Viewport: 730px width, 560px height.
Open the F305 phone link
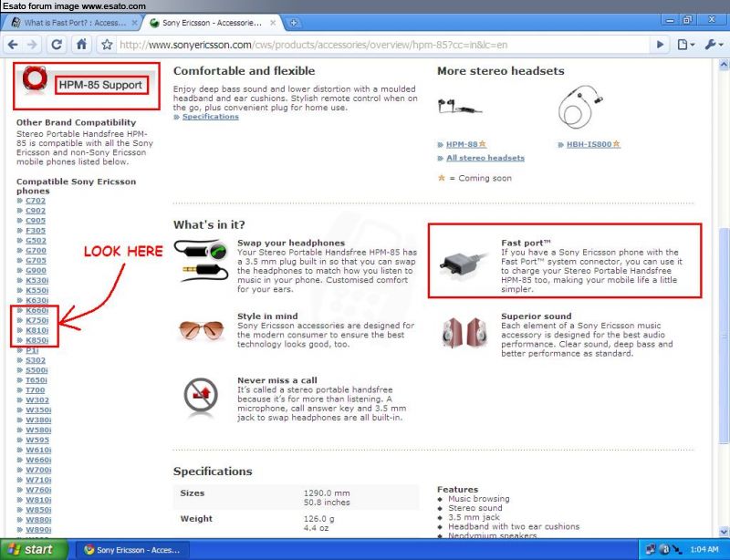(36, 231)
